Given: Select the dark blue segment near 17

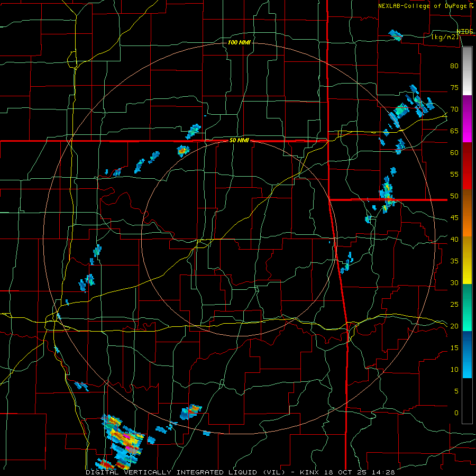Looking at the screenshot, I should pyautogui.click(x=467, y=344).
